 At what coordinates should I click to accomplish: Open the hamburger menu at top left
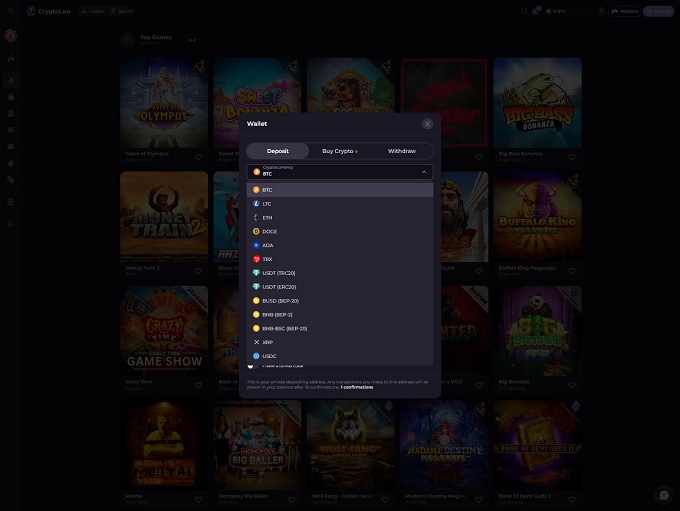click(x=11, y=11)
